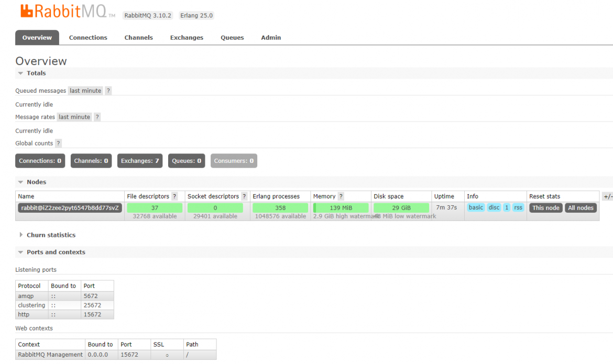Collapse the Ports and contexts section
The height and width of the screenshot is (364, 613).
coord(51,252)
